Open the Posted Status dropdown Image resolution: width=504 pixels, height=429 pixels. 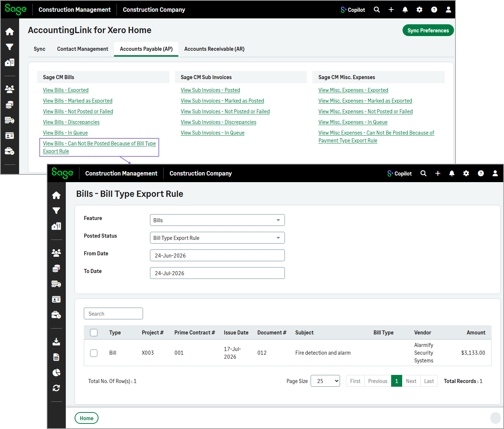point(217,238)
